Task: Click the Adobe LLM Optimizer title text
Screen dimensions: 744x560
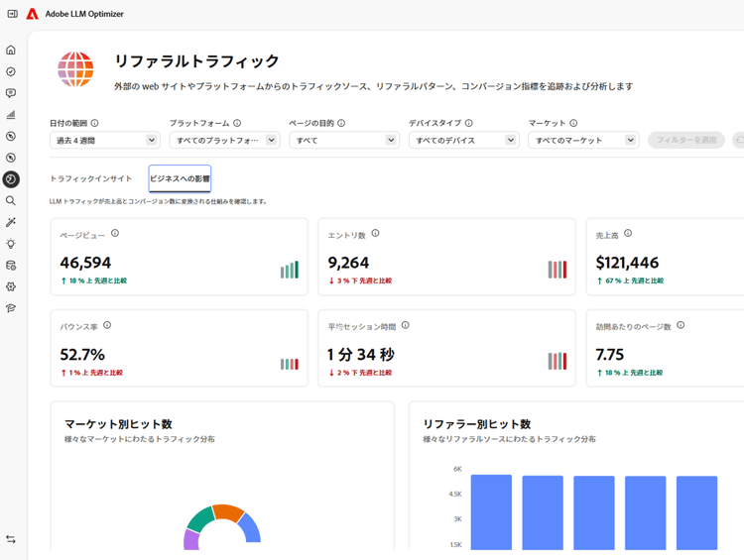Action: click(84, 14)
